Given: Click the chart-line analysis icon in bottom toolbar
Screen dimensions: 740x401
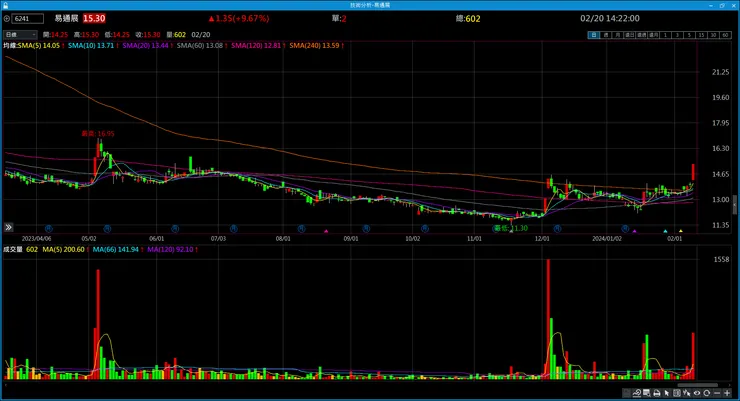Looking at the screenshot, I should 637,393.
